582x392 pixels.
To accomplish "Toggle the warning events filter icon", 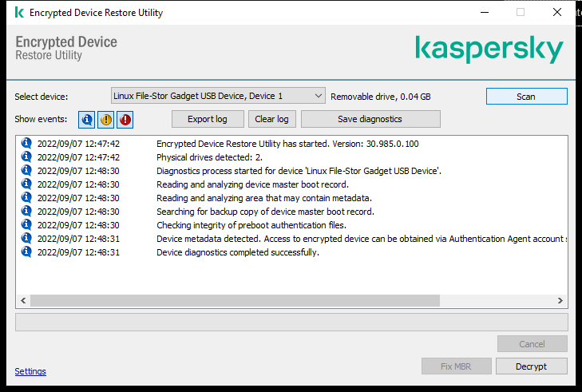I will click(106, 120).
